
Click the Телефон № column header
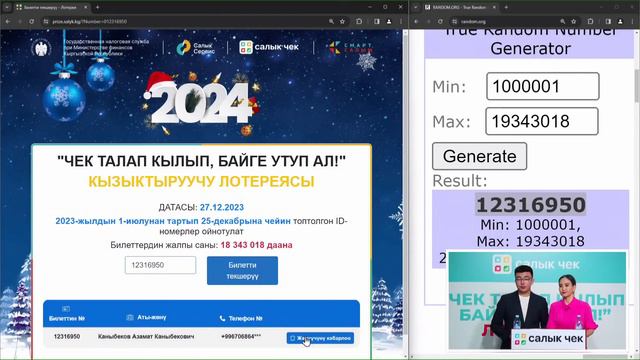tap(241, 318)
